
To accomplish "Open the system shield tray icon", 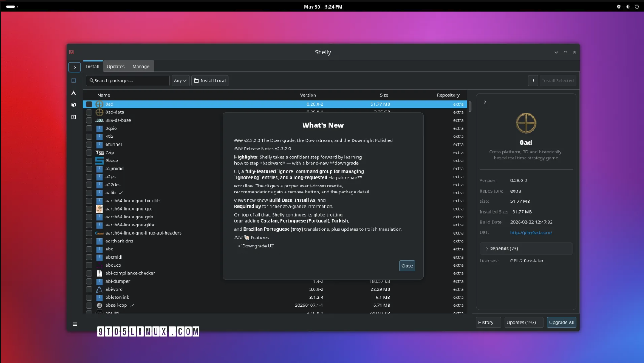I will coord(618,6).
